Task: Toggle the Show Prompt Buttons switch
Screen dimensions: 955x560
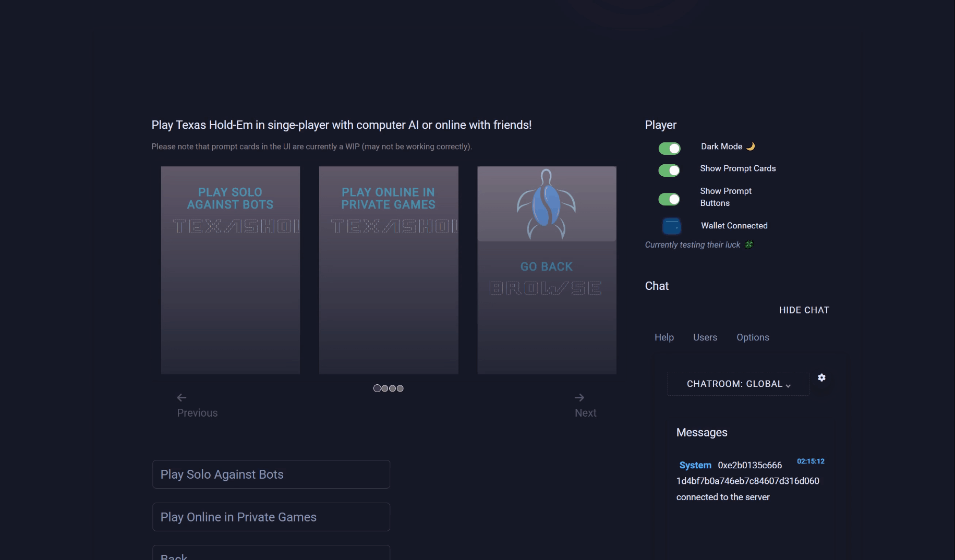Action: pyautogui.click(x=669, y=199)
